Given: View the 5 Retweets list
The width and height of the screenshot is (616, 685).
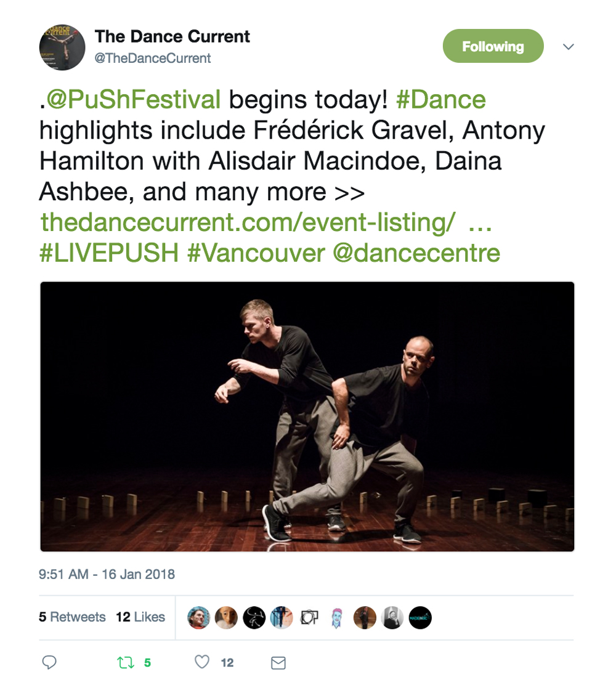Looking at the screenshot, I should pos(72,617).
